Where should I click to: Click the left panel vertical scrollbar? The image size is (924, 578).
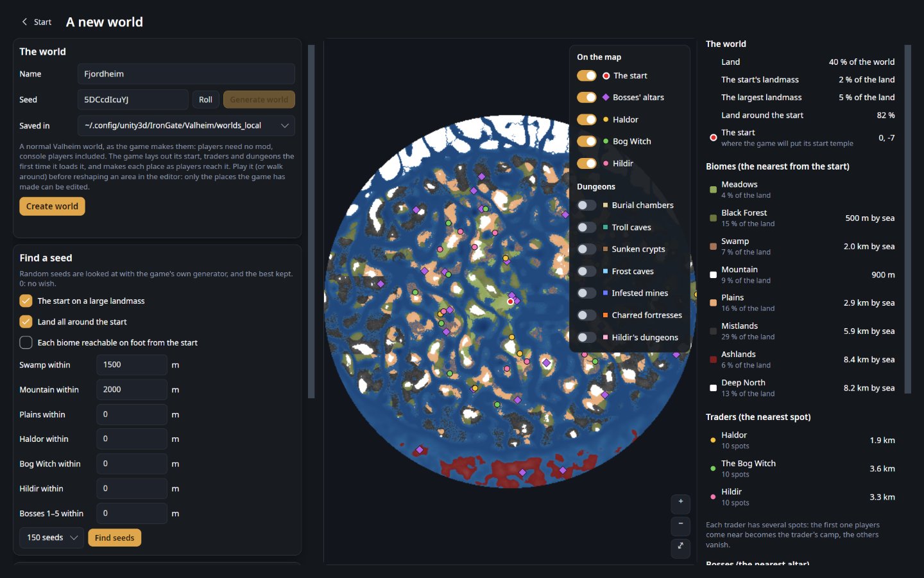[312, 222]
